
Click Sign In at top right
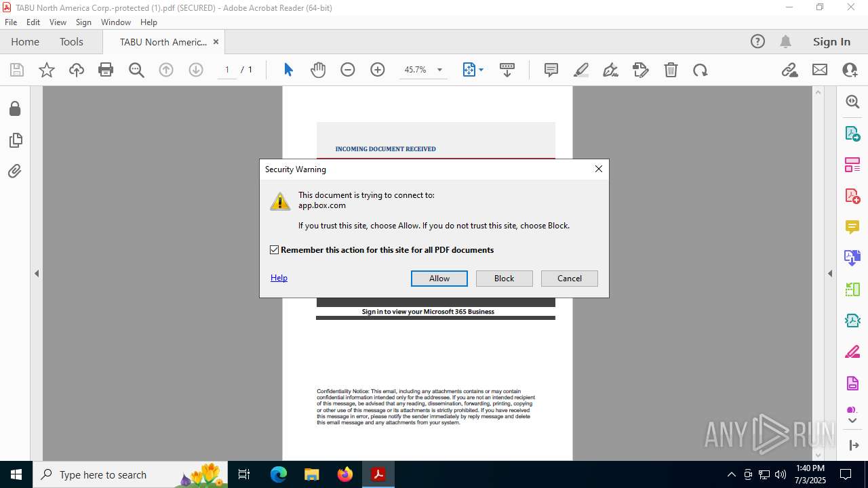tap(831, 41)
